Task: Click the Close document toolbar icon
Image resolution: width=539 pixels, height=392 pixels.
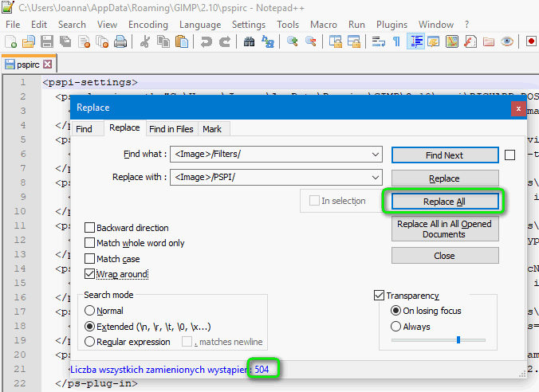Action: tap(84, 42)
